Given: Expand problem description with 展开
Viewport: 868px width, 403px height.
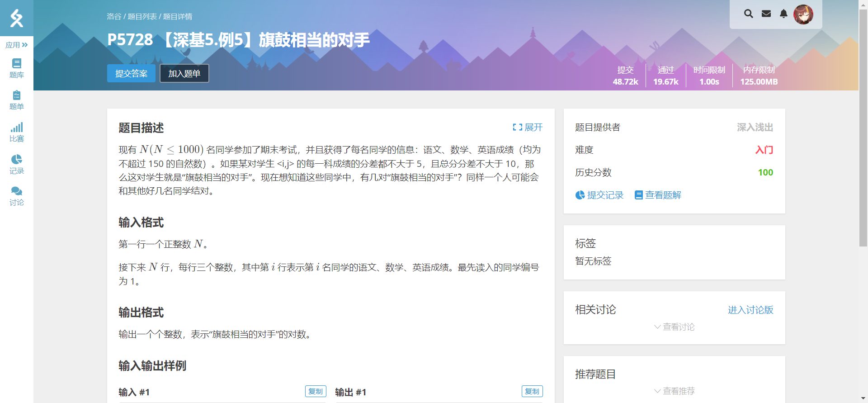Looking at the screenshot, I should coord(528,128).
